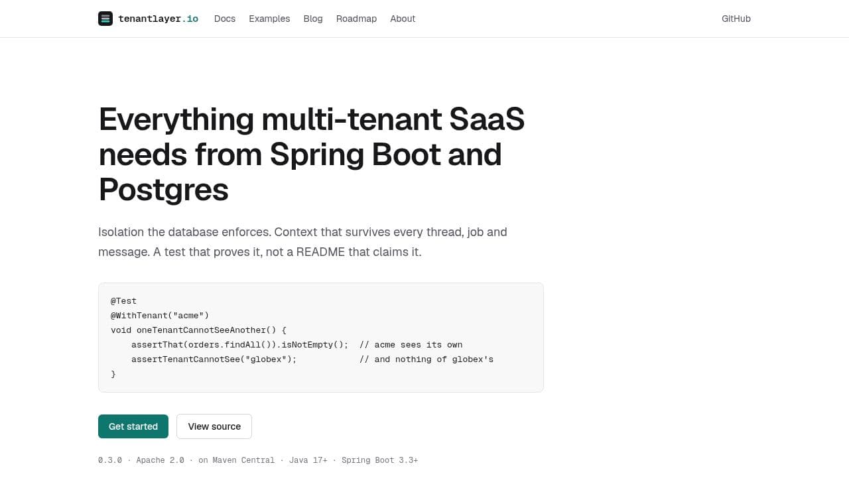Image resolution: width=849 pixels, height=504 pixels.
Task: Click the Get started button
Action: (133, 426)
